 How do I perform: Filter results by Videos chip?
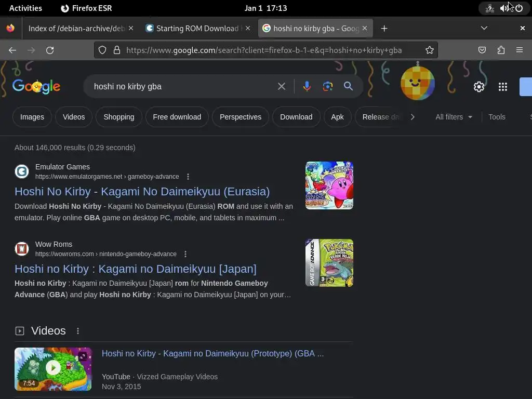pyautogui.click(x=74, y=117)
